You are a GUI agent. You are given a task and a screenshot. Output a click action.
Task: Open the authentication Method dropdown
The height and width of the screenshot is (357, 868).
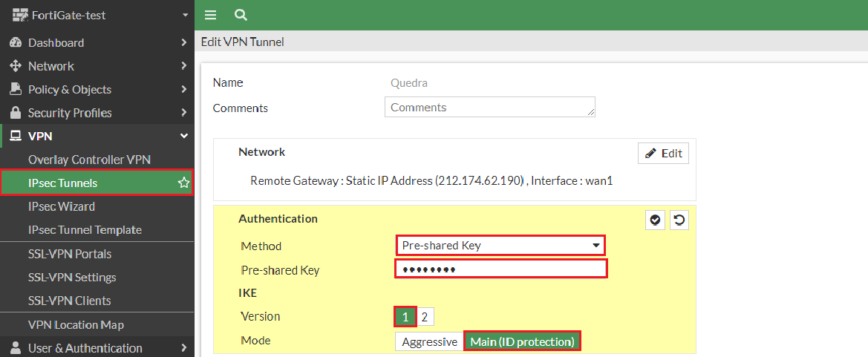500,245
